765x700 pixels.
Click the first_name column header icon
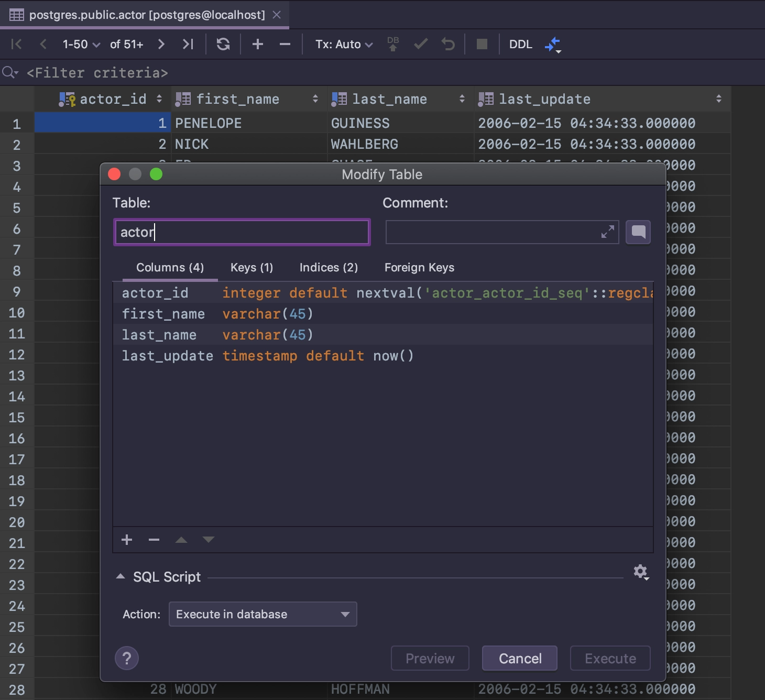click(x=183, y=99)
